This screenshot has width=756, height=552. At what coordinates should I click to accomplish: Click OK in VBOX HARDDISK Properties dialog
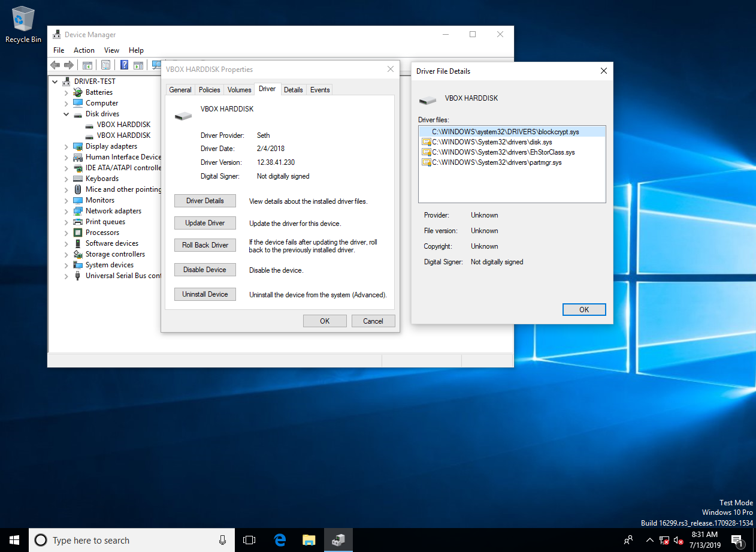click(x=325, y=321)
